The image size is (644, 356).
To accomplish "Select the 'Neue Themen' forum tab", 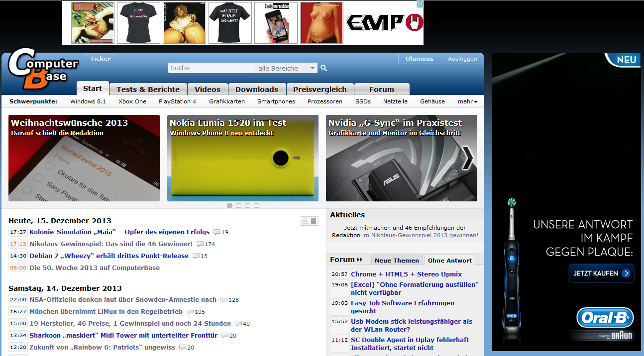I will click(x=397, y=260).
